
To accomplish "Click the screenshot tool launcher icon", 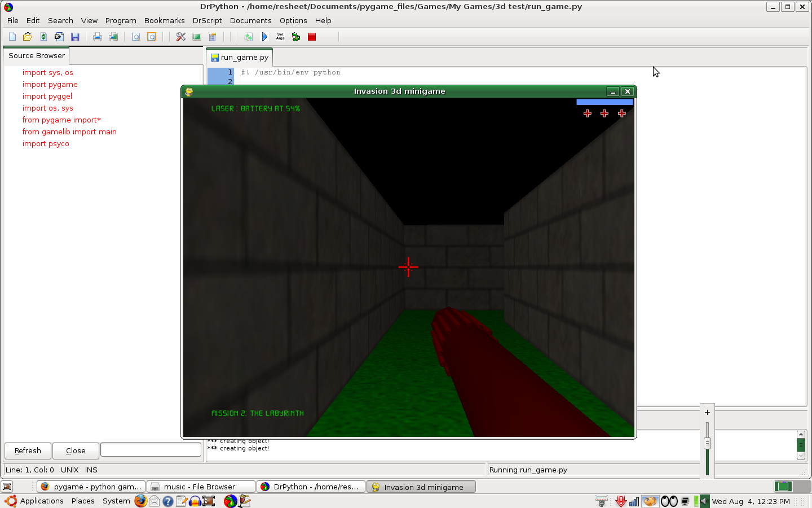I will coord(209,501).
